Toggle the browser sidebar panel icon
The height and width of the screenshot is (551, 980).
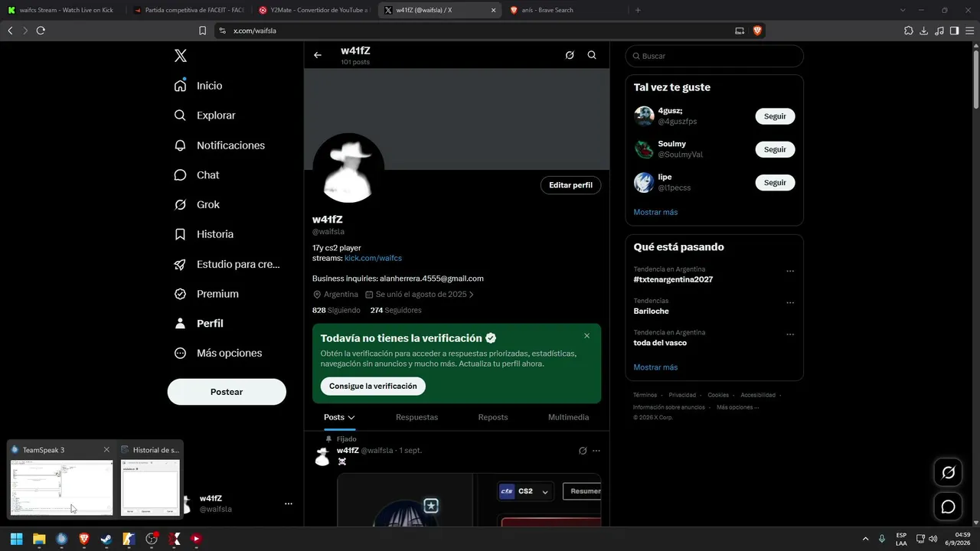(x=954, y=31)
